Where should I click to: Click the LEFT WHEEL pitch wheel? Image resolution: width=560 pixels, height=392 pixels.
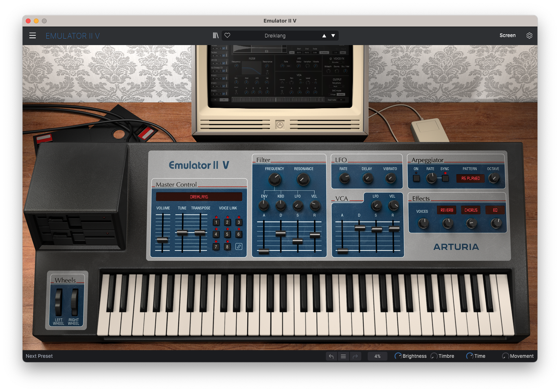pos(59,302)
